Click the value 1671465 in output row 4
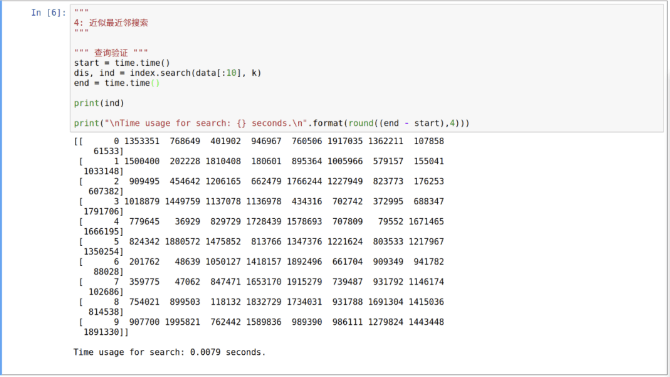 426,221
